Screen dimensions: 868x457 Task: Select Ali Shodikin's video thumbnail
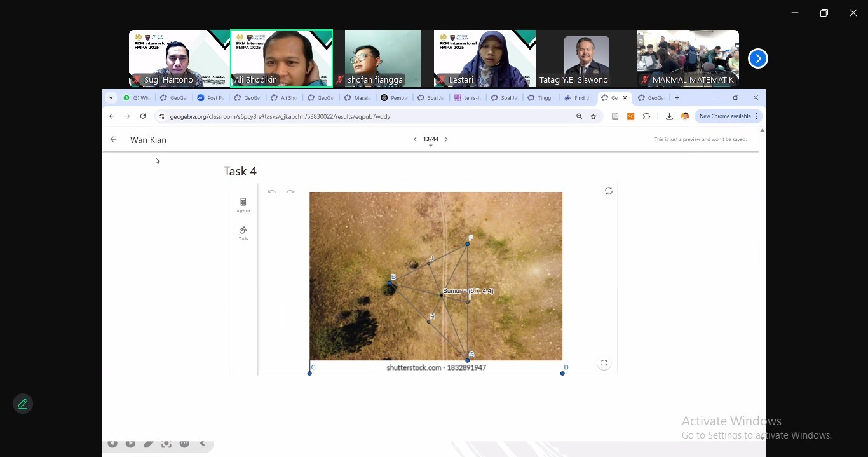pos(281,58)
